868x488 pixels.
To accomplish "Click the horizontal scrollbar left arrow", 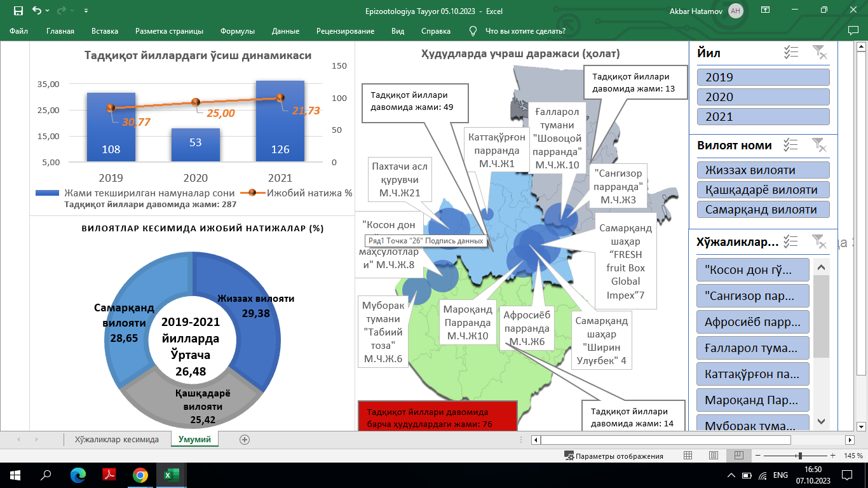I will 536,440.
